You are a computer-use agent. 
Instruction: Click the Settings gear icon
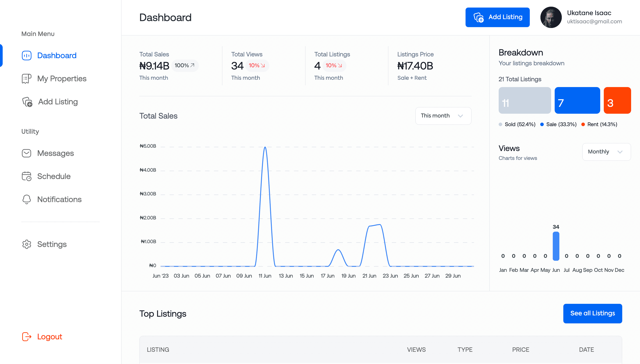pyautogui.click(x=26, y=244)
